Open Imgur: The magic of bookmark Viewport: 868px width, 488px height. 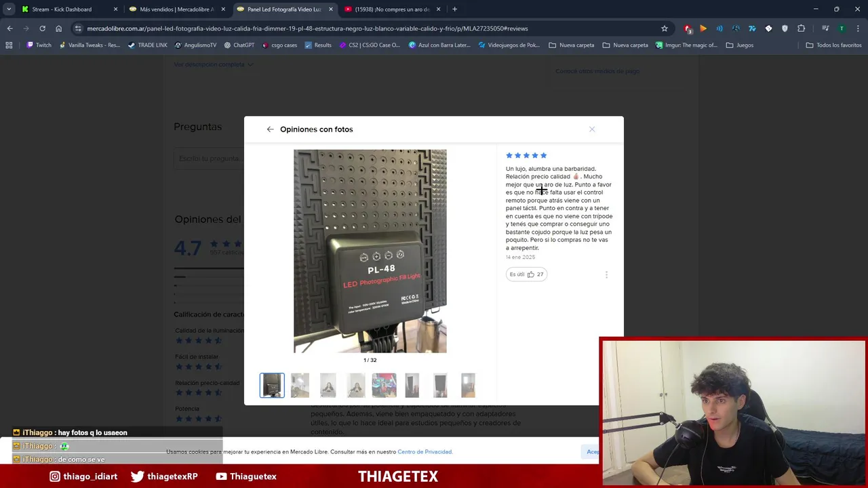coord(686,45)
